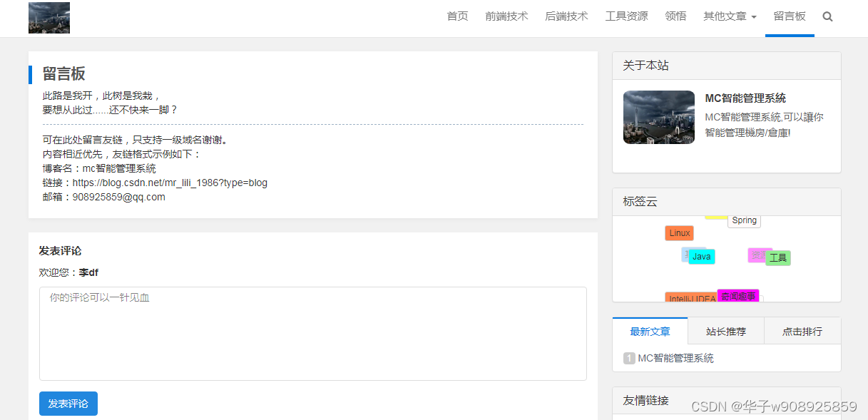Click the 标签云 panel header
The image size is (868, 420).
pyautogui.click(x=727, y=202)
